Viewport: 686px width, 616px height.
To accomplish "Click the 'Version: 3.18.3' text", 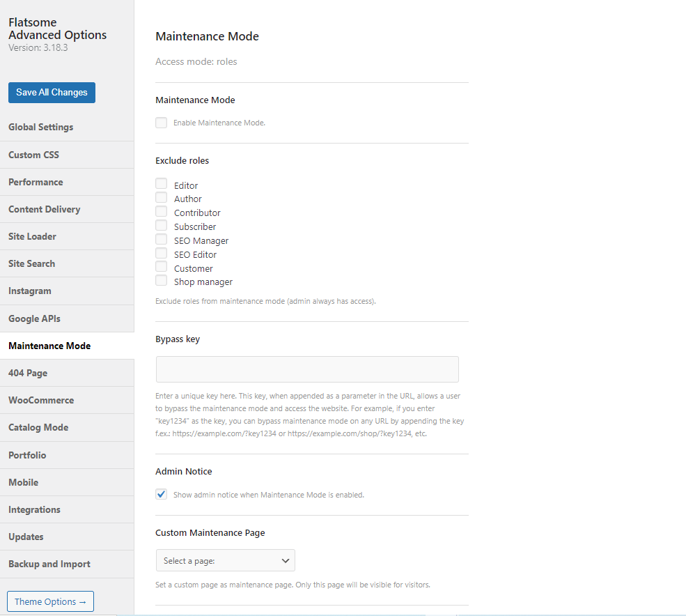I will tap(38, 47).
